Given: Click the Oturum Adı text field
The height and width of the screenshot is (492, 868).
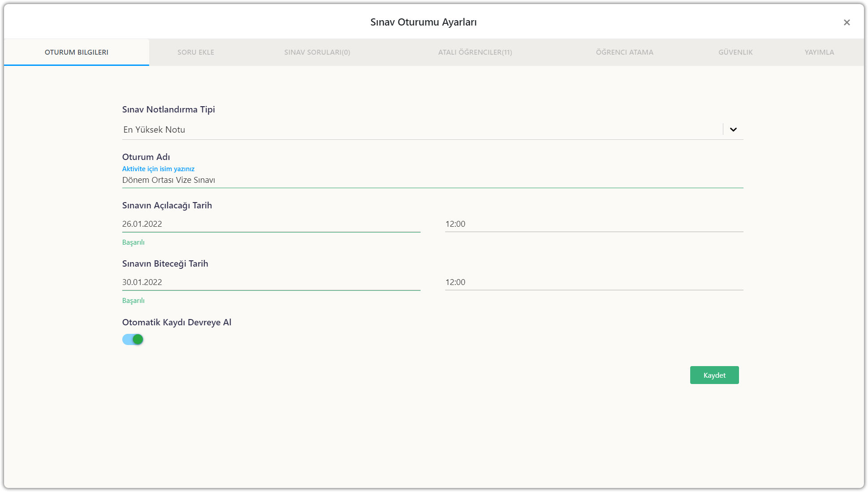Looking at the screenshot, I should [432, 180].
